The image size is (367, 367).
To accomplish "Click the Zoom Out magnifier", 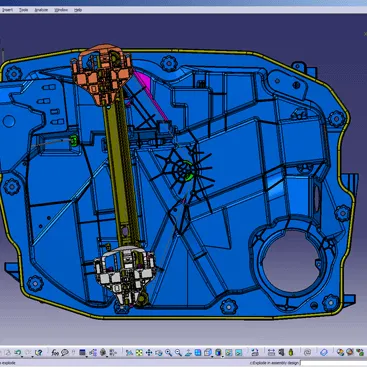I will [x=178, y=353].
